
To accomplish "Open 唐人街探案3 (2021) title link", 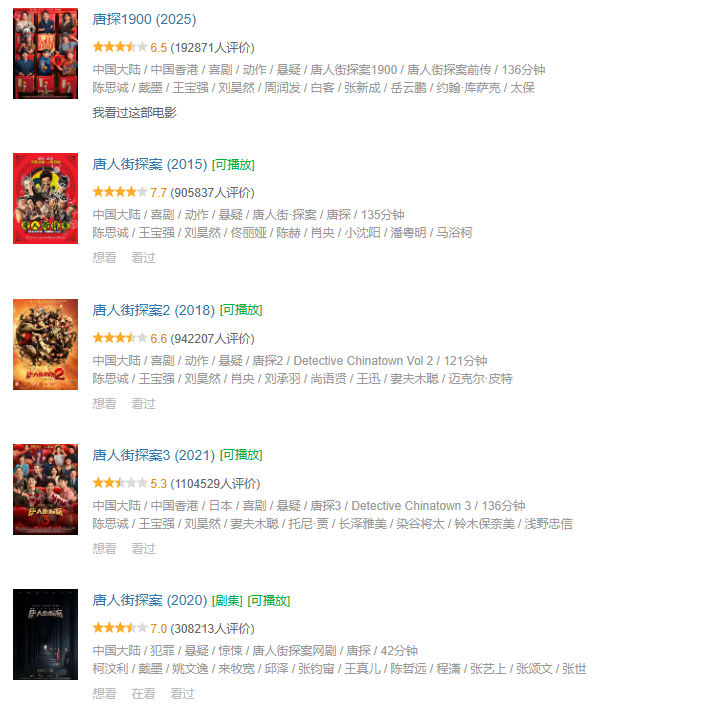I will pos(153,455).
